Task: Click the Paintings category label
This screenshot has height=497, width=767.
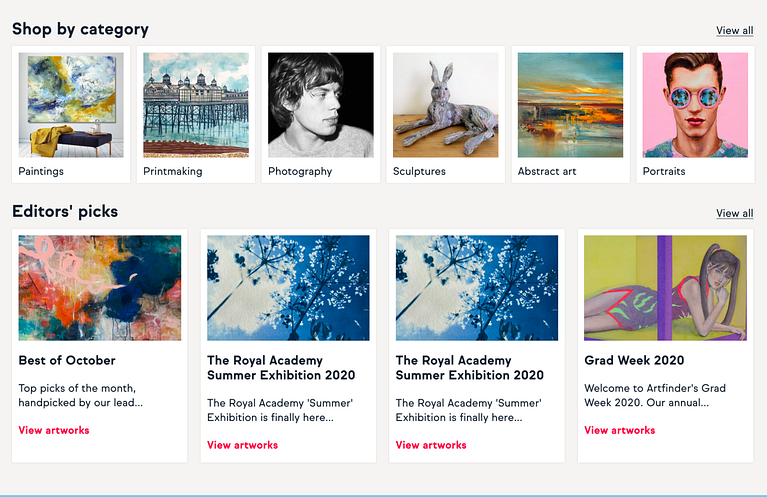Action: (41, 171)
